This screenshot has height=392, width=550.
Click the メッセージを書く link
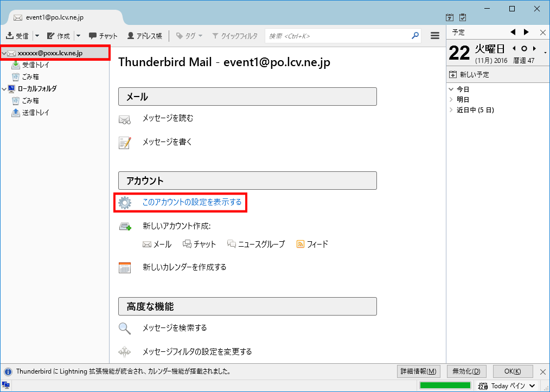coord(167,142)
